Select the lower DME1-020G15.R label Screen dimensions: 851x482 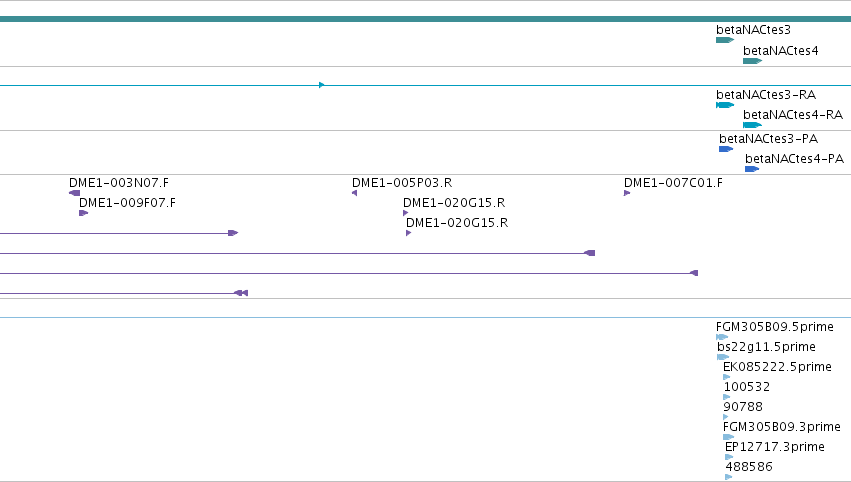click(x=457, y=223)
